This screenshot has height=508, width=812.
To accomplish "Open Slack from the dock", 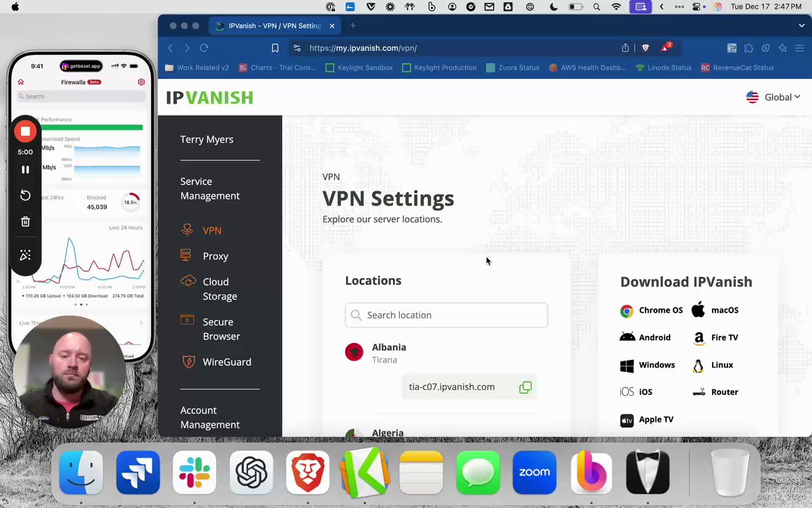I will 195,472.
